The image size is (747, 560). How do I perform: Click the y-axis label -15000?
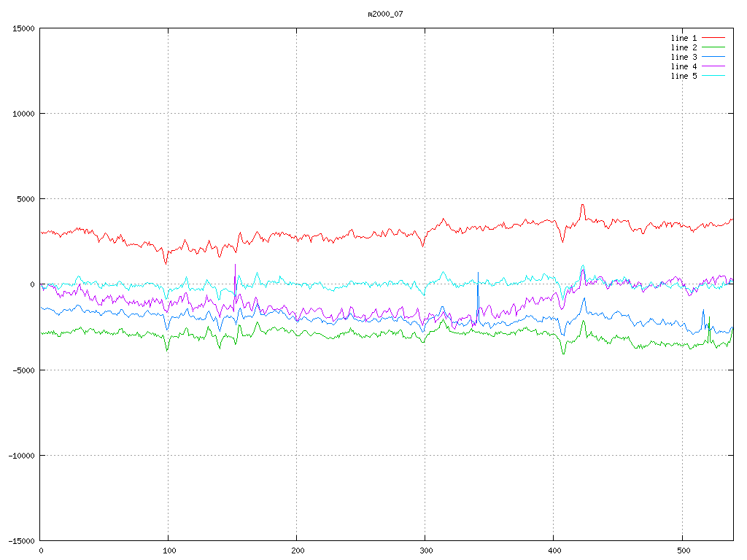22,541
